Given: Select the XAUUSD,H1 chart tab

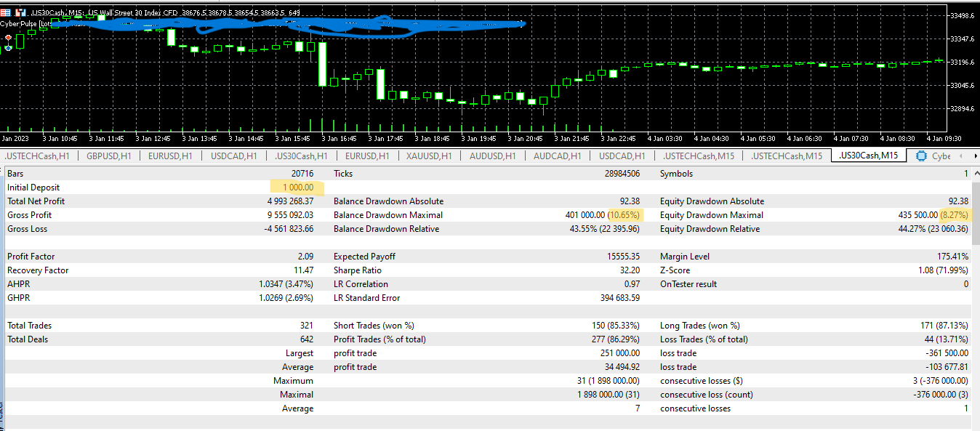Looking at the screenshot, I should 430,156.
